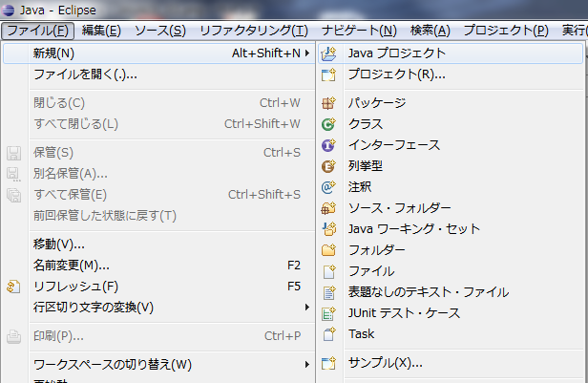Click the パッケージ package icon
The image size is (588, 383).
coord(329,103)
